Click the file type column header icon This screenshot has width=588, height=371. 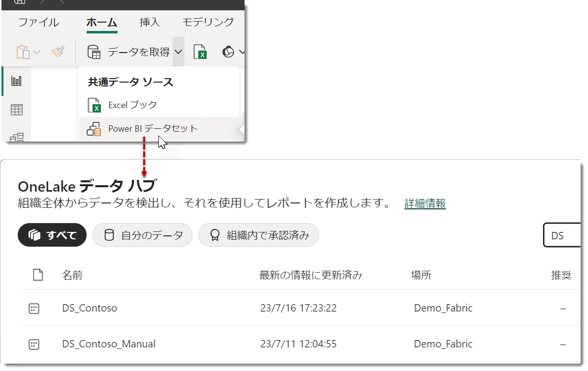point(38,275)
